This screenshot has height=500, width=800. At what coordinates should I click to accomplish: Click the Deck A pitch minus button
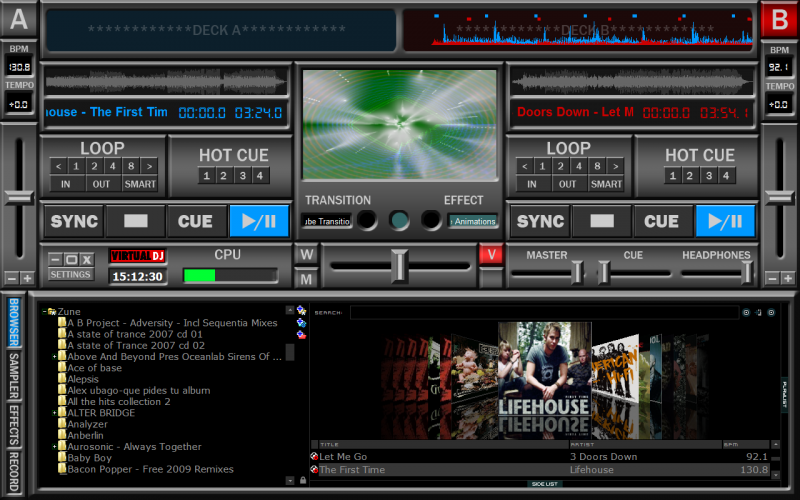(x=11, y=278)
